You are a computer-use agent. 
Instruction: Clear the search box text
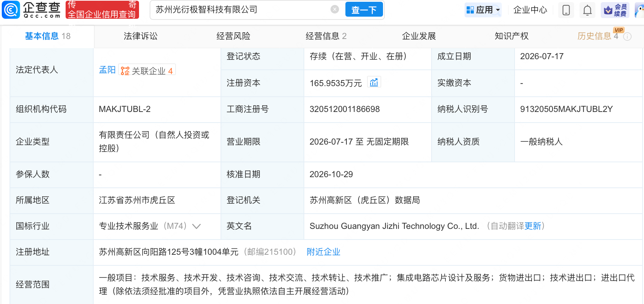pos(334,10)
